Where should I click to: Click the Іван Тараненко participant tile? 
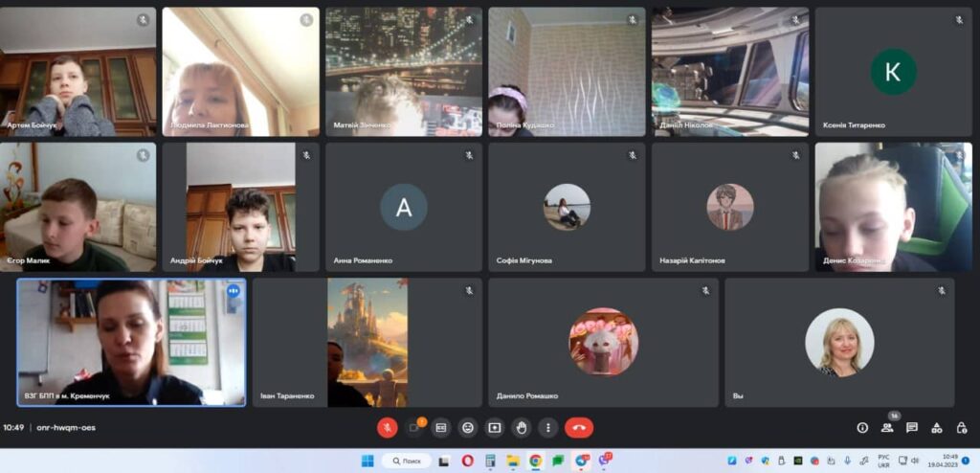(367, 342)
